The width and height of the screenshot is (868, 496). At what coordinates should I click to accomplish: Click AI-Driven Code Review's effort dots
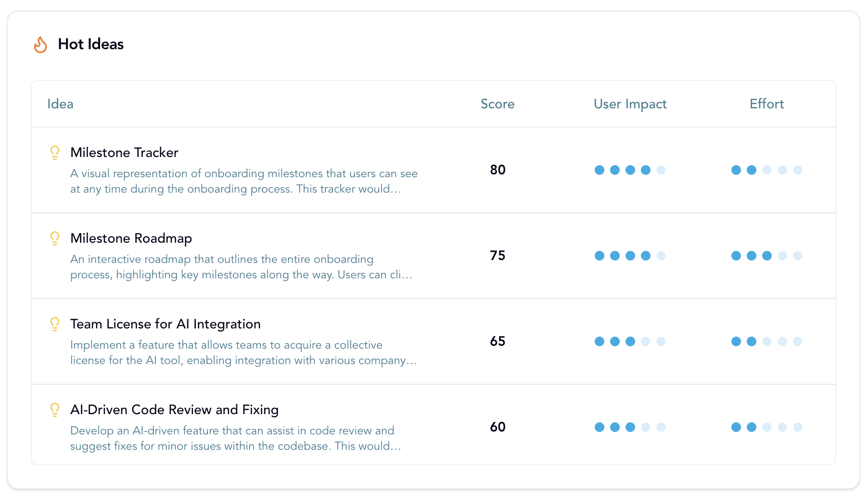click(x=766, y=427)
